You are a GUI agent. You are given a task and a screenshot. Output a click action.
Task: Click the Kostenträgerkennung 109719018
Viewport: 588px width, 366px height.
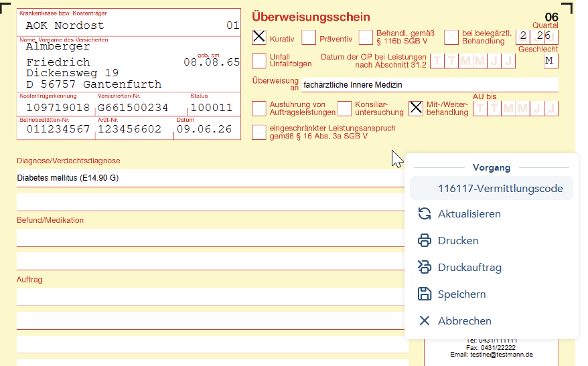pos(58,108)
